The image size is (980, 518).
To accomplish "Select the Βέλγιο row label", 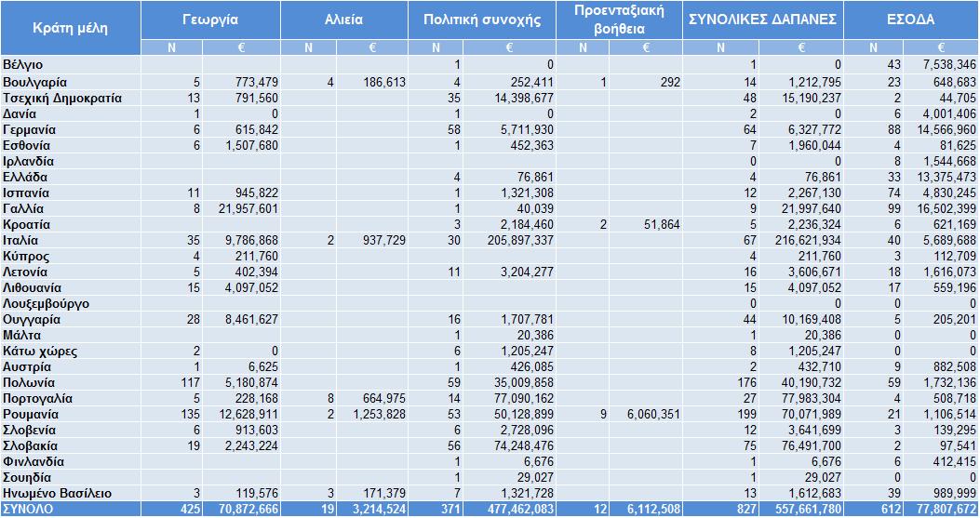I will point(23,65).
